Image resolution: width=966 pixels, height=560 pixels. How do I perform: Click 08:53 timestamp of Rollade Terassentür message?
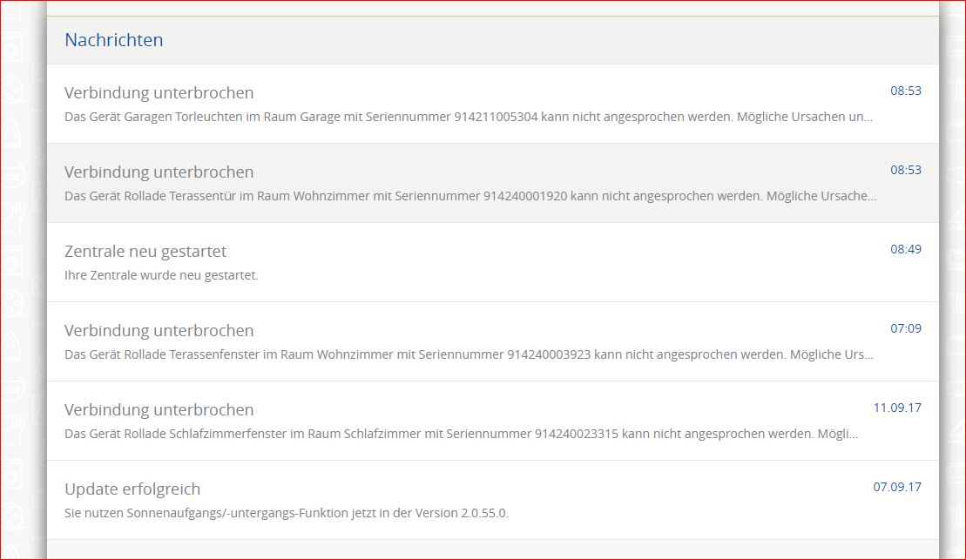pos(905,170)
